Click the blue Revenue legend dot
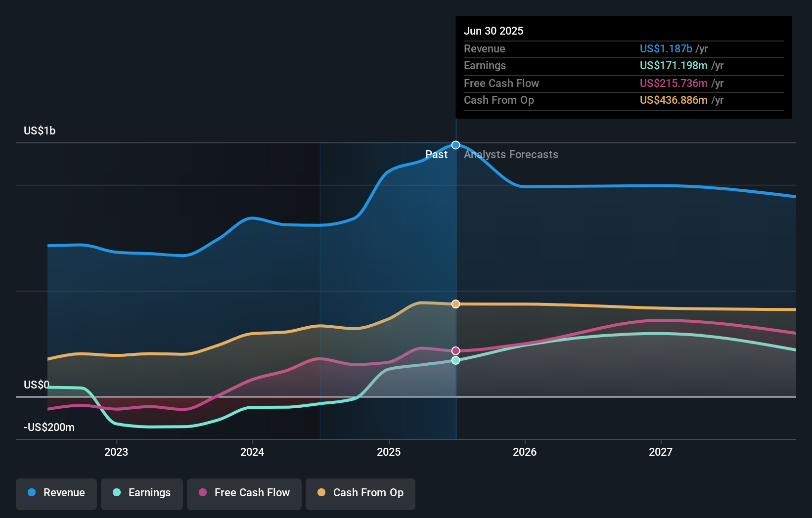812x518 pixels. tap(32, 493)
